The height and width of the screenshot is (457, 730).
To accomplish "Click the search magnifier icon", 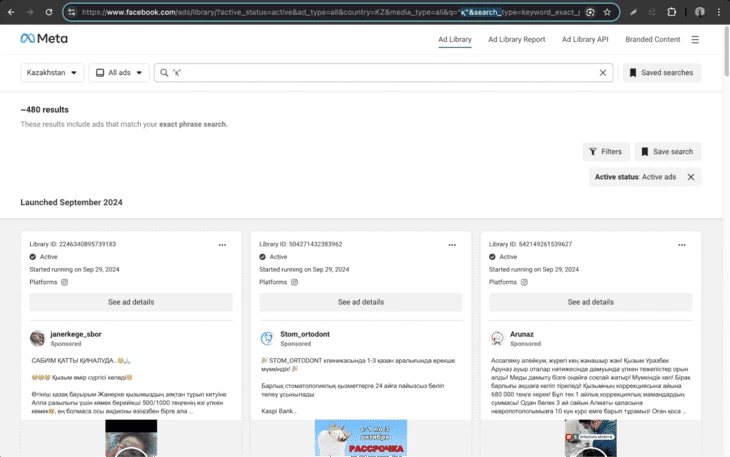I will pos(164,73).
